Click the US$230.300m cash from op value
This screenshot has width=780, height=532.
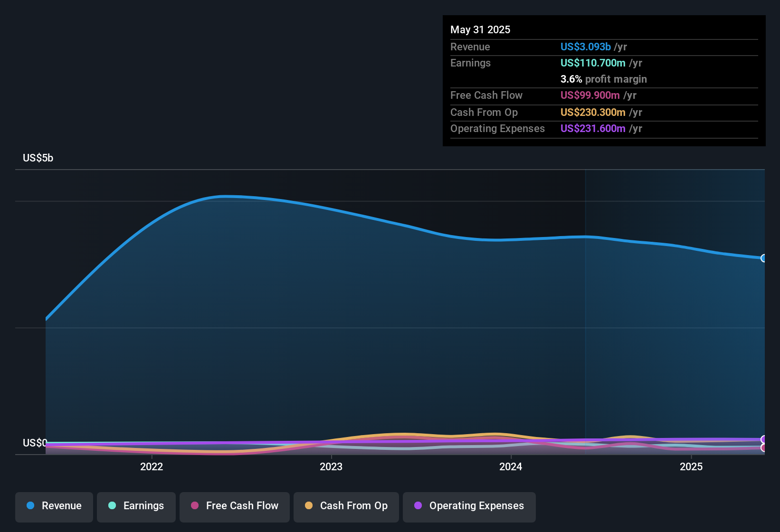tap(593, 112)
